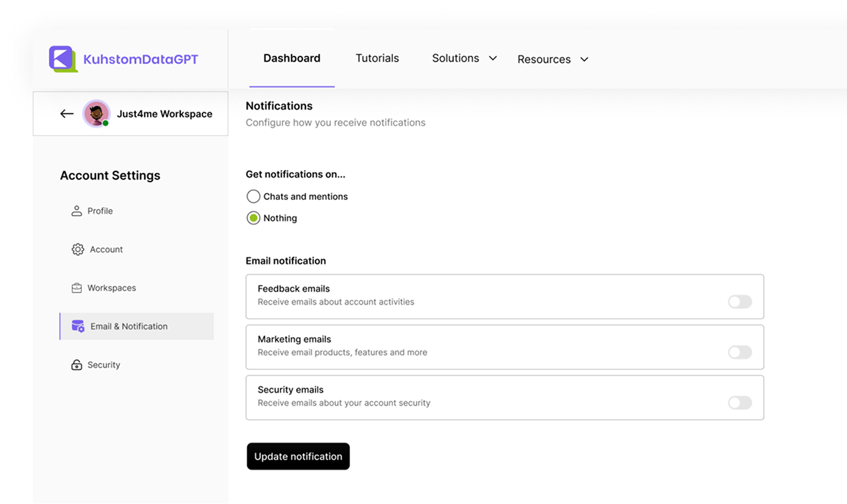Enable Security emails notifications
The width and height of the screenshot is (847, 504).
click(x=740, y=402)
